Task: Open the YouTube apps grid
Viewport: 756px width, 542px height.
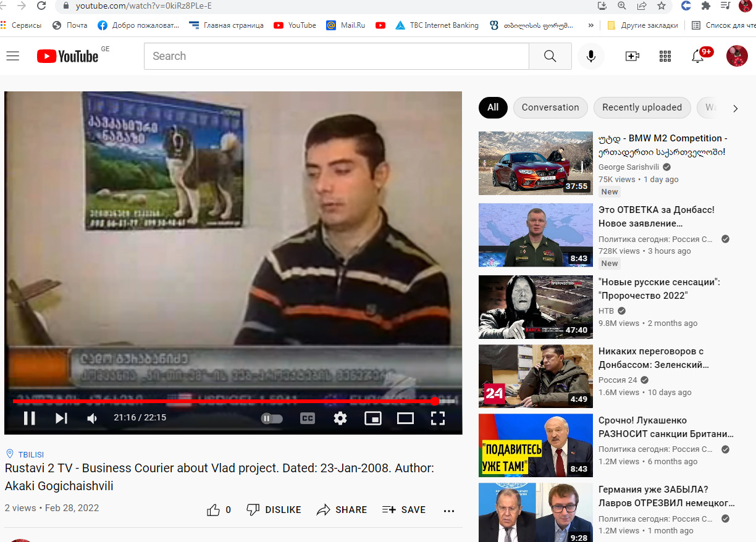Action: pos(665,56)
